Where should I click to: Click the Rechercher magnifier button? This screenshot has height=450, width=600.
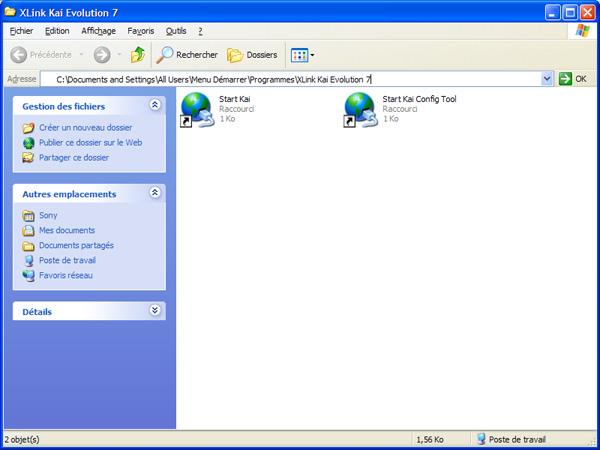(187, 55)
